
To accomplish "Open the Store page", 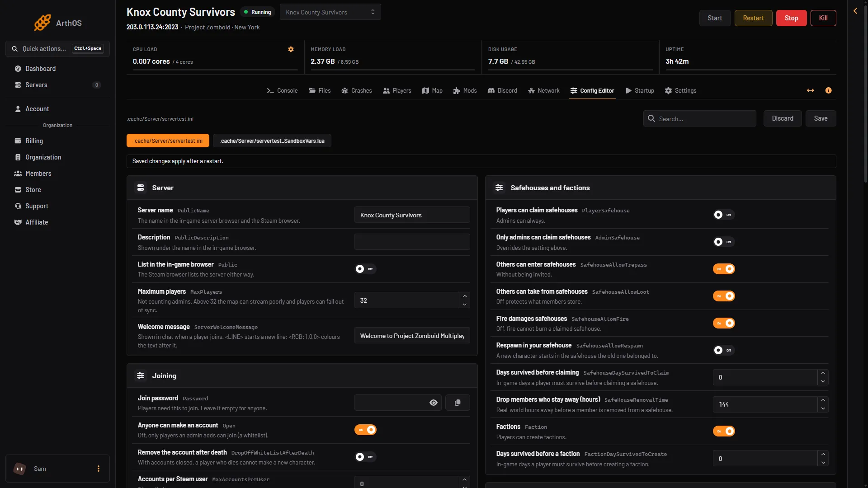I will pos(57,190).
